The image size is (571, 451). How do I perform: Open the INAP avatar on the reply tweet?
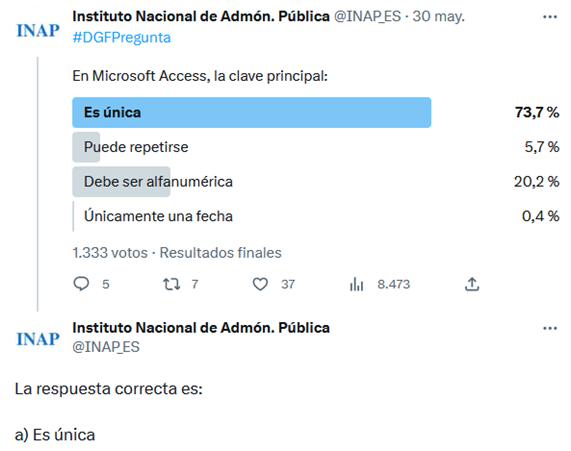[38, 339]
